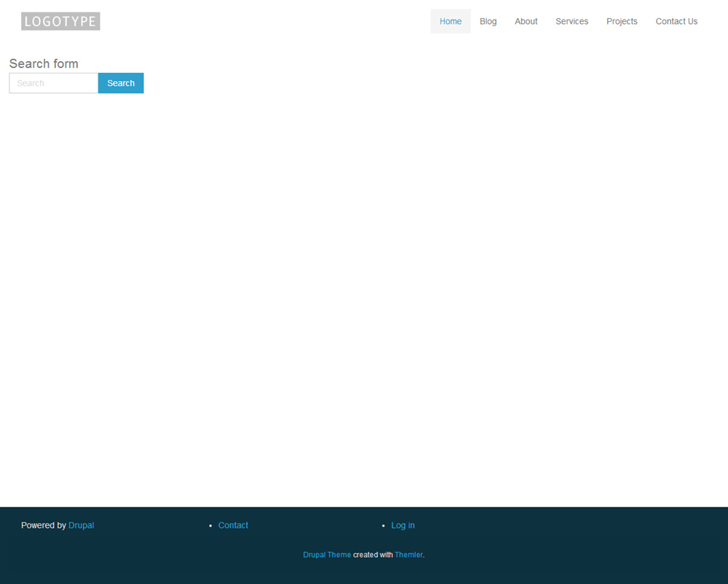Image resolution: width=728 pixels, height=584 pixels.
Task: Follow the Drupal link in footer
Action: [82, 525]
